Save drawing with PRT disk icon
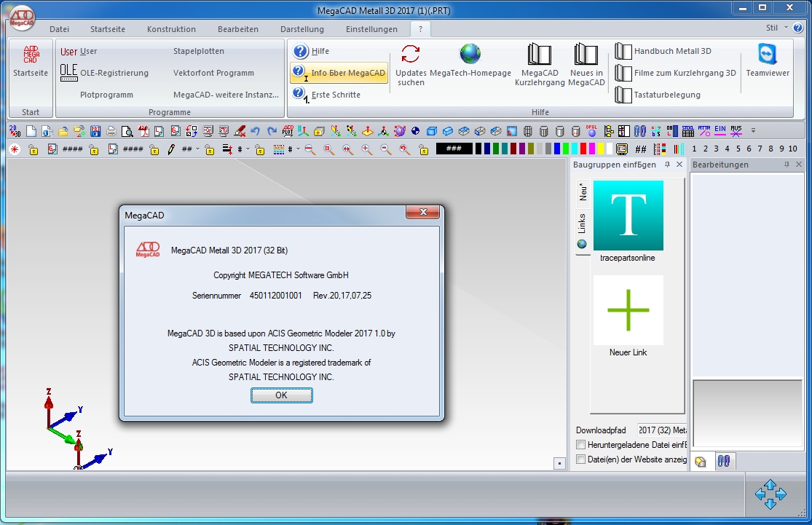Viewport: 812px width, 525px height. click(x=95, y=131)
